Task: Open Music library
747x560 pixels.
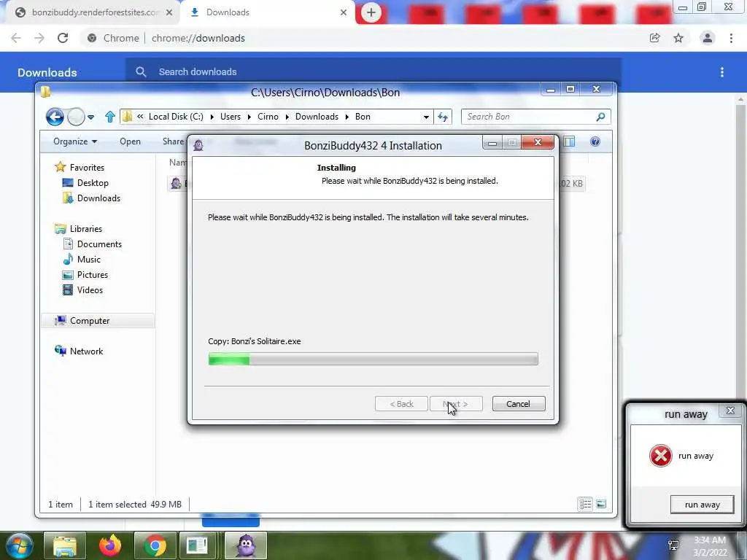Action: 88,259
